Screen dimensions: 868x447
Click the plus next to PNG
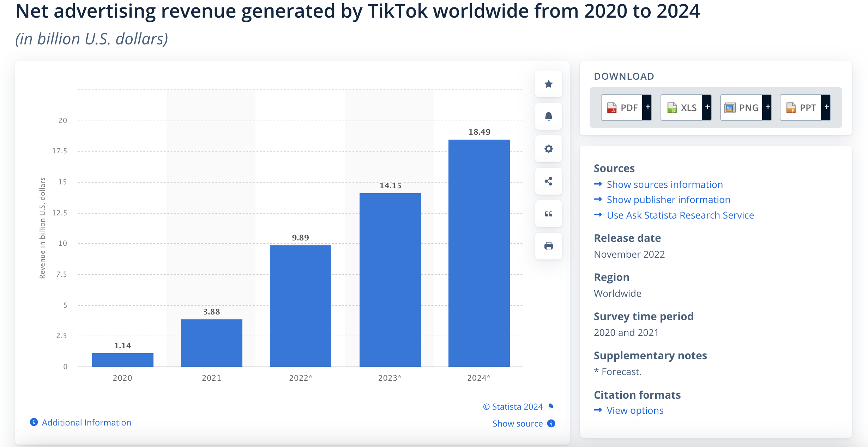(767, 107)
